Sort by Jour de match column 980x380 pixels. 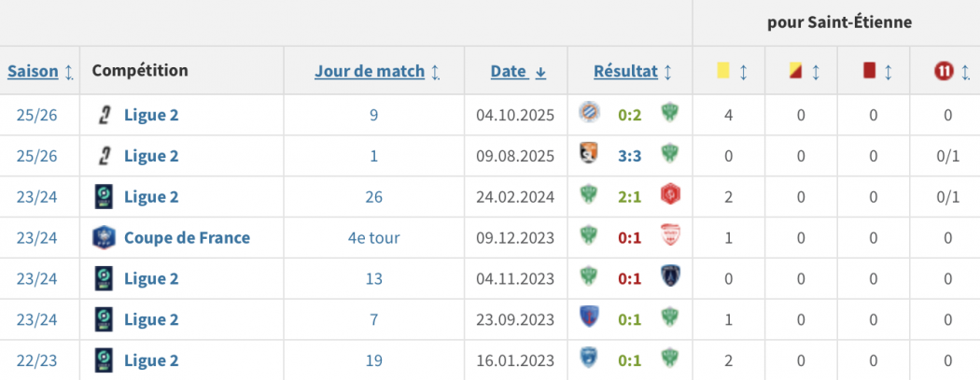coord(376,71)
